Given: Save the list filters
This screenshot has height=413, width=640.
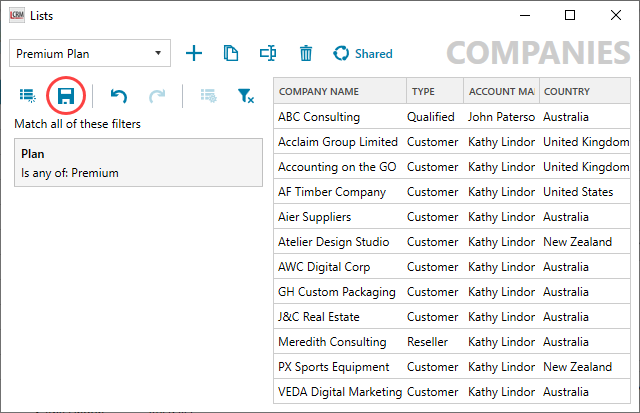Looking at the screenshot, I should pos(66,96).
